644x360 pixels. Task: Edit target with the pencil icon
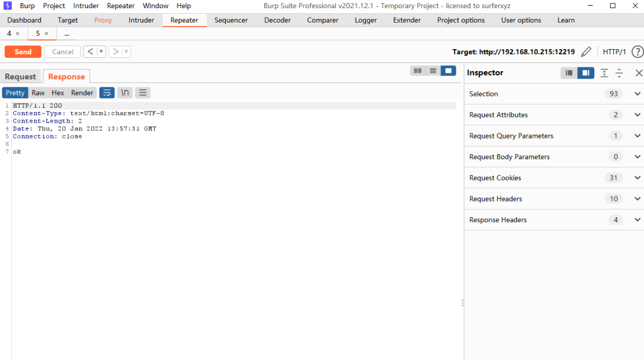tap(586, 52)
